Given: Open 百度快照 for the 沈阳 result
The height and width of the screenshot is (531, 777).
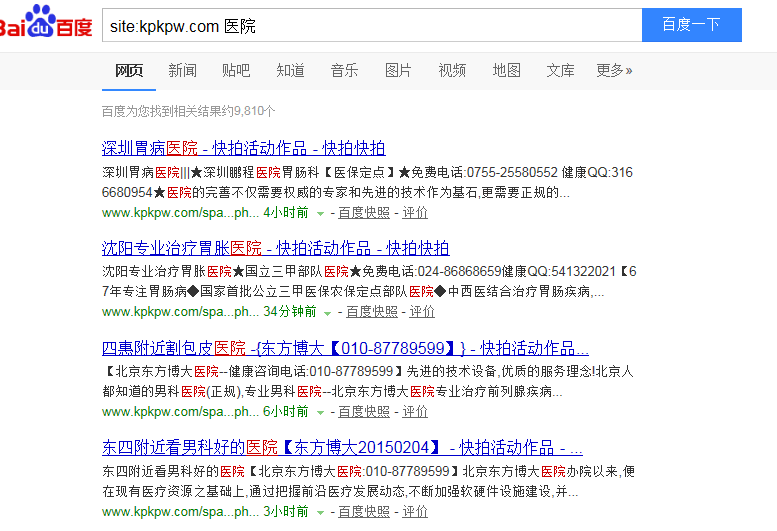Looking at the screenshot, I should 372,312.
